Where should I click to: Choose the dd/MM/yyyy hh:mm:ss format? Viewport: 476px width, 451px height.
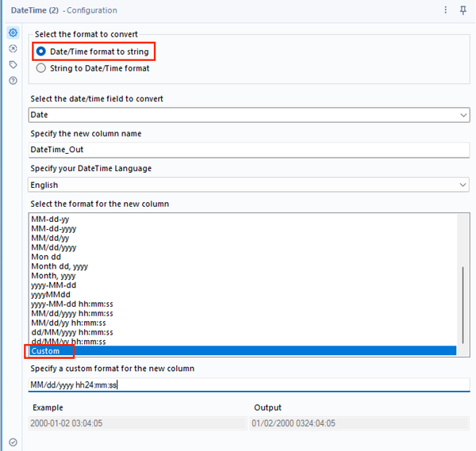pyautogui.click(x=243, y=332)
